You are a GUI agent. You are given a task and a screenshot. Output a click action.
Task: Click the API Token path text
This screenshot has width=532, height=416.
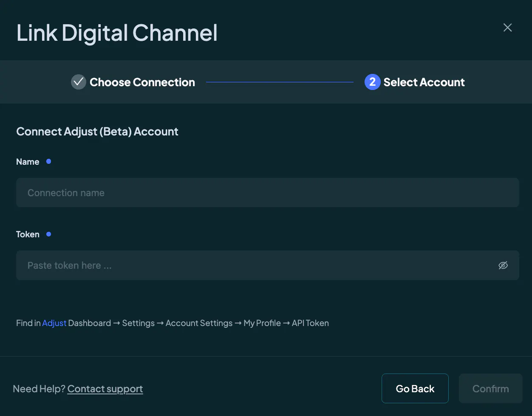point(310,323)
